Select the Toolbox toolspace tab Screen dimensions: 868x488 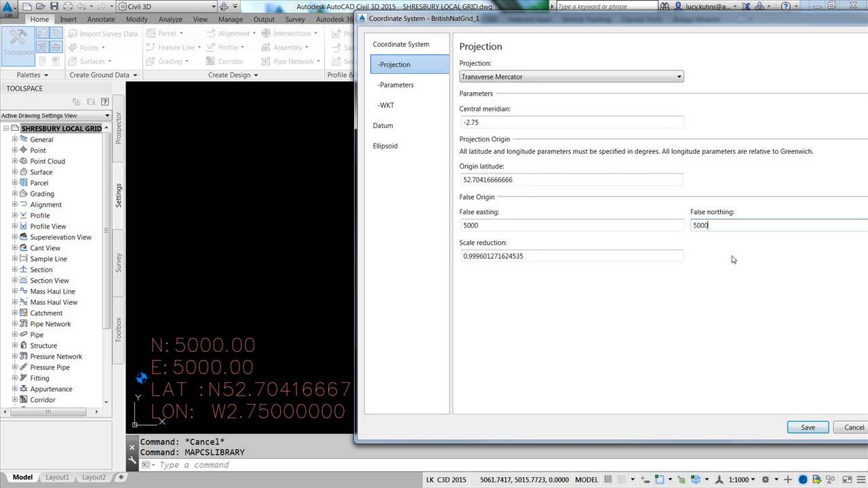pyautogui.click(x=118, y=330)
